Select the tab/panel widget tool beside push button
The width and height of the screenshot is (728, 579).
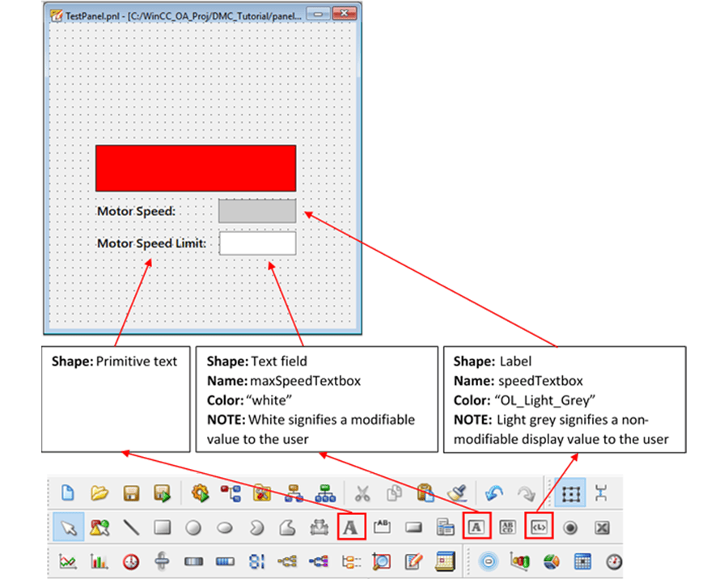[x=445, y=527]
